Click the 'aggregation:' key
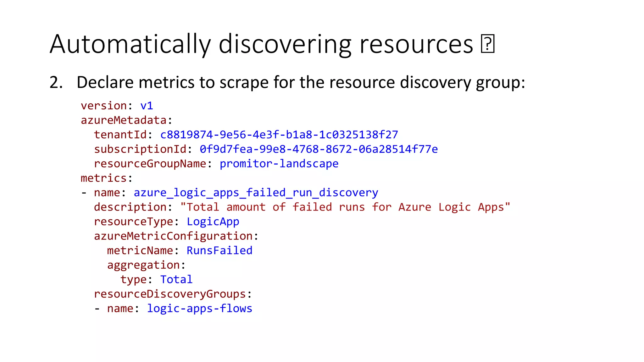 click(147, 265)
